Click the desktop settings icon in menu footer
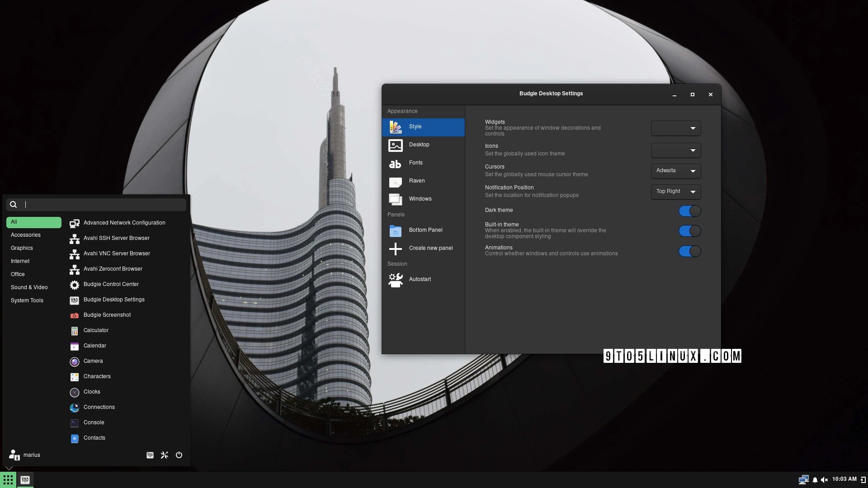This screenshot has width=868, height=488. [x=150, y=455]
